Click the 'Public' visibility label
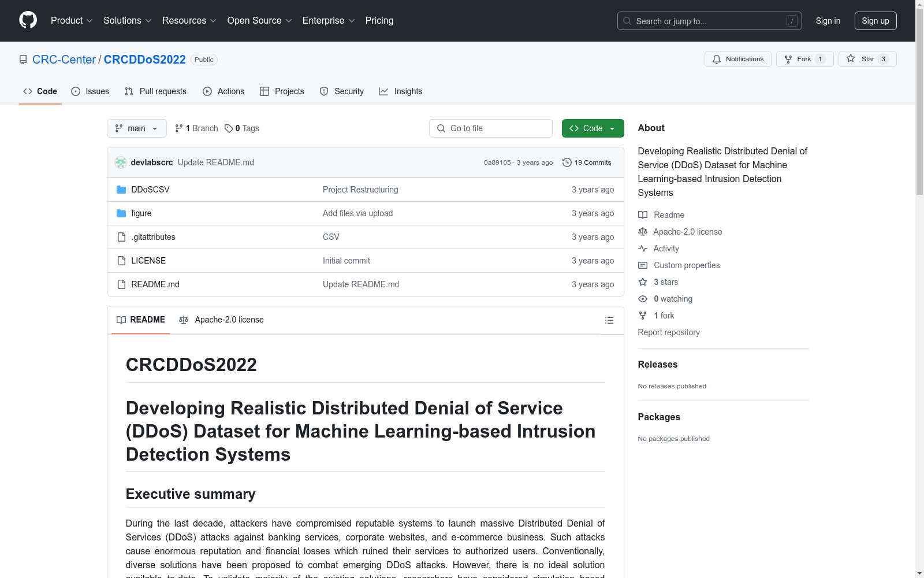924x578 pixels. point(204,60)
